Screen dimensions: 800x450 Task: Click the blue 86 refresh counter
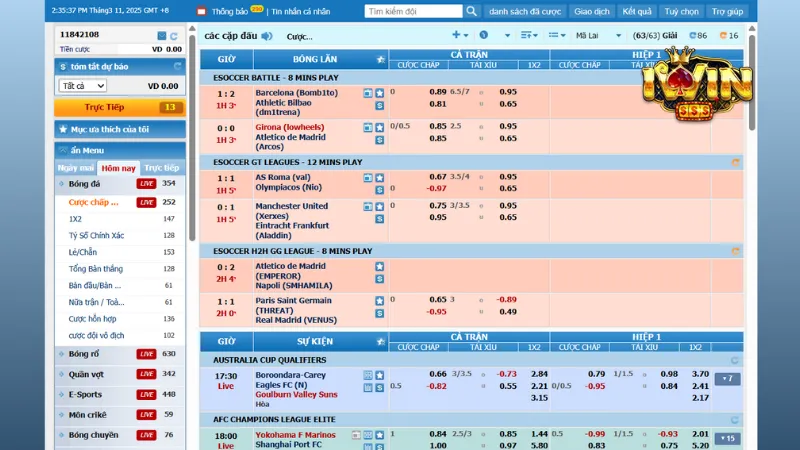click(x=698, y=35)
